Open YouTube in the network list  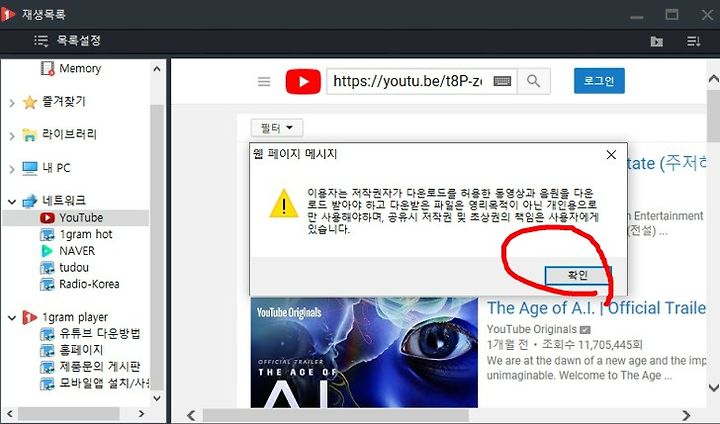point(81,217)
